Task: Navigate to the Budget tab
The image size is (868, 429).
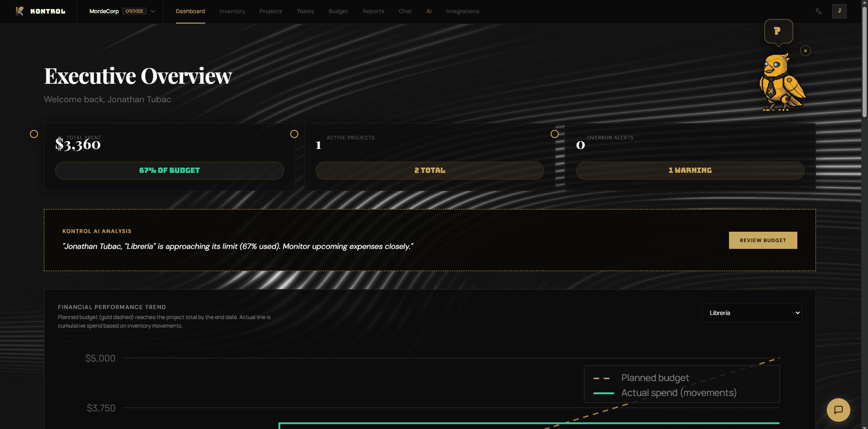Action: pyautogui.click(x=338, y=11)
